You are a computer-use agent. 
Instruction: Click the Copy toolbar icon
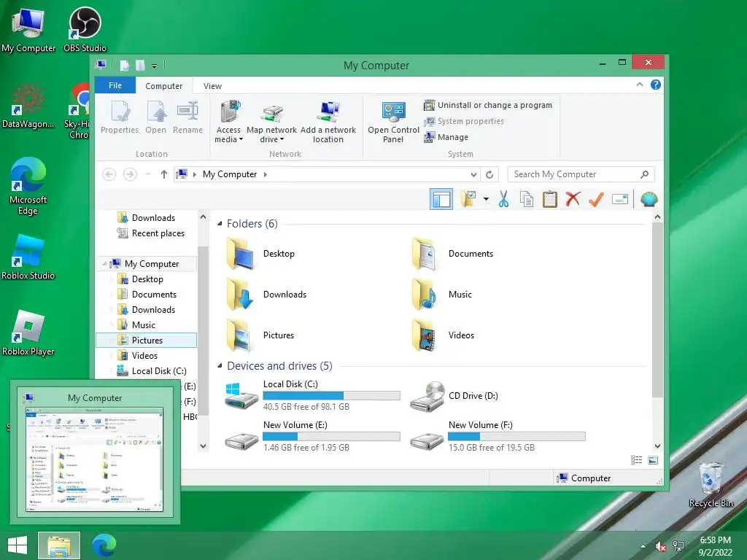coord(527,199)
